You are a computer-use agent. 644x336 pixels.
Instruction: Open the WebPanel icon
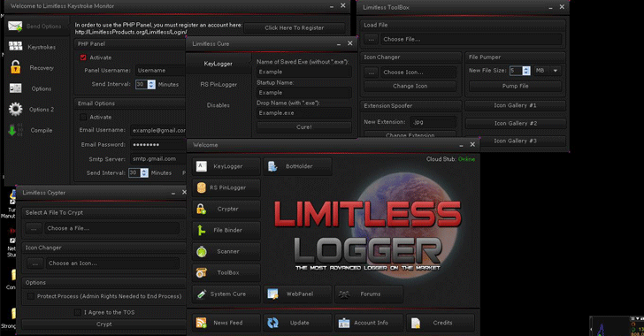pyautogui.click(x=272, y=294)
